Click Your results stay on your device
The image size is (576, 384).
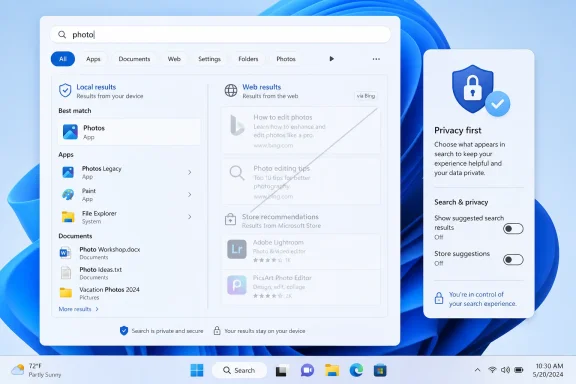[264, 331]
